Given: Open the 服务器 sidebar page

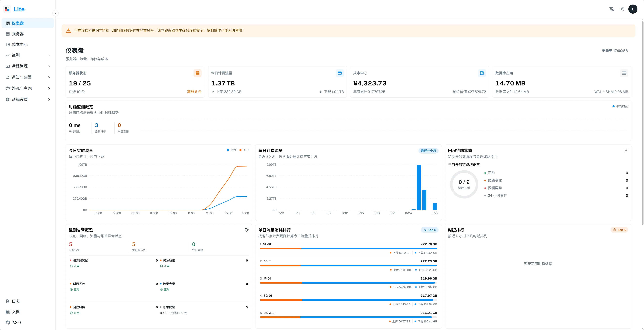Looking at the screenshot, I should coord(28,34).
